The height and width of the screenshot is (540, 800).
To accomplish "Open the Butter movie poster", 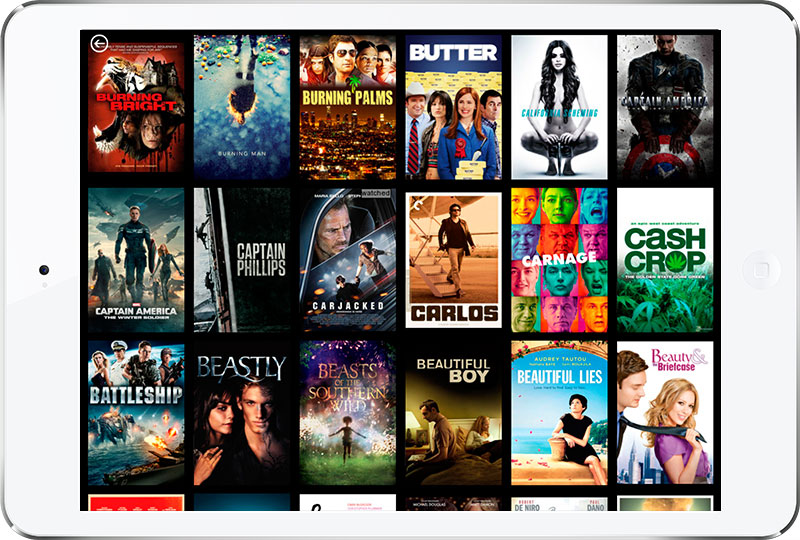I will [454, 107].
